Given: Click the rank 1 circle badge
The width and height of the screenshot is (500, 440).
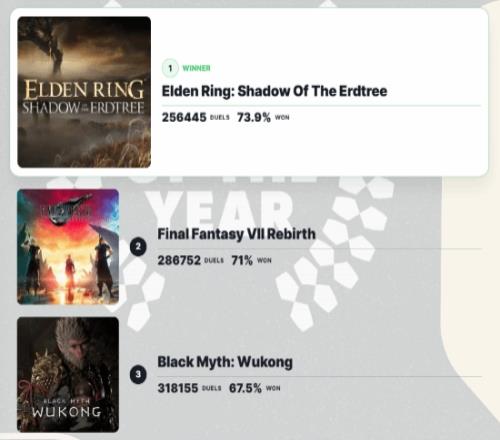Looking at the screenshot, I should tap(170, 68).
